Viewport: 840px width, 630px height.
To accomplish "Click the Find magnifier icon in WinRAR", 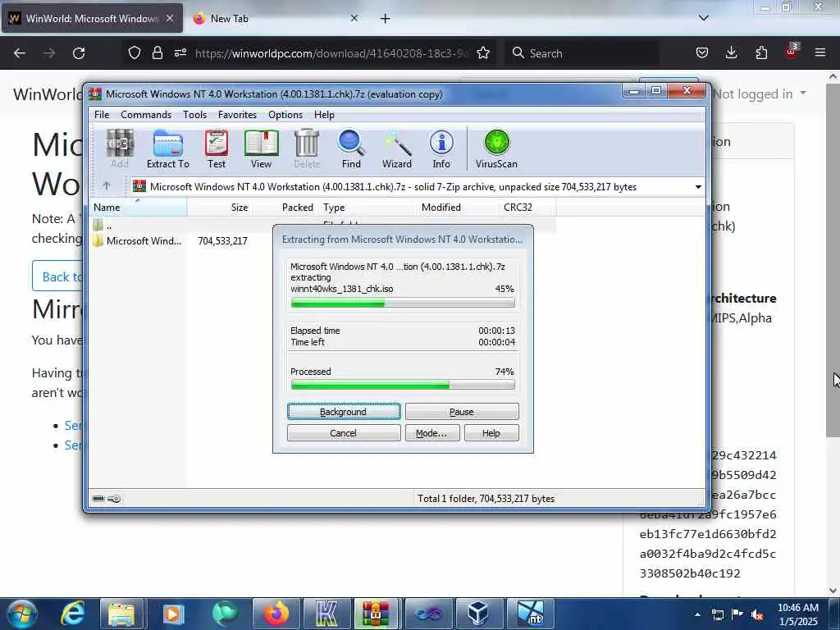I will point(351,149).
